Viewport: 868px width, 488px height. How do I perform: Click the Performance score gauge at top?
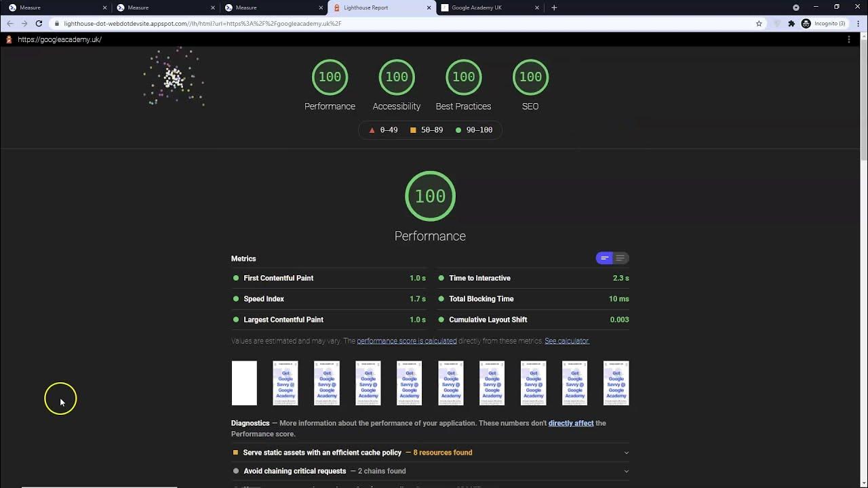click(x=330, y=77)
